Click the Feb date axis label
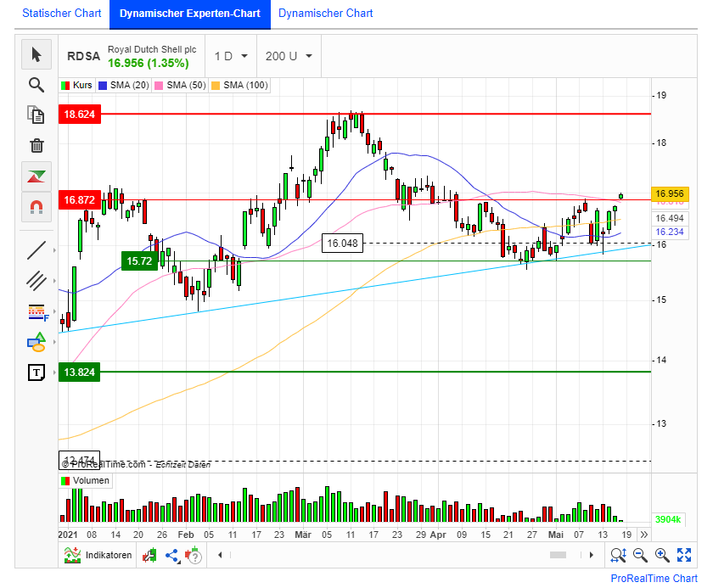 (x=186, y=535)
